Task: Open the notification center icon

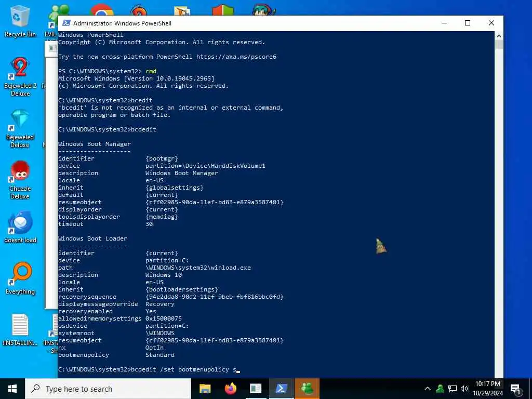Action: 516,389
